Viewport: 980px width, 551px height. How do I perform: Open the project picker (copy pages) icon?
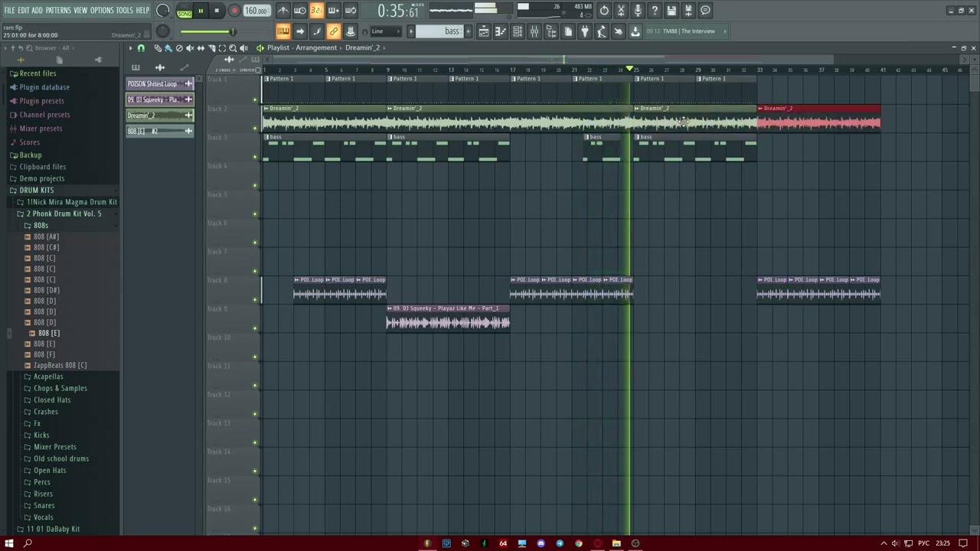coord(568,31)
